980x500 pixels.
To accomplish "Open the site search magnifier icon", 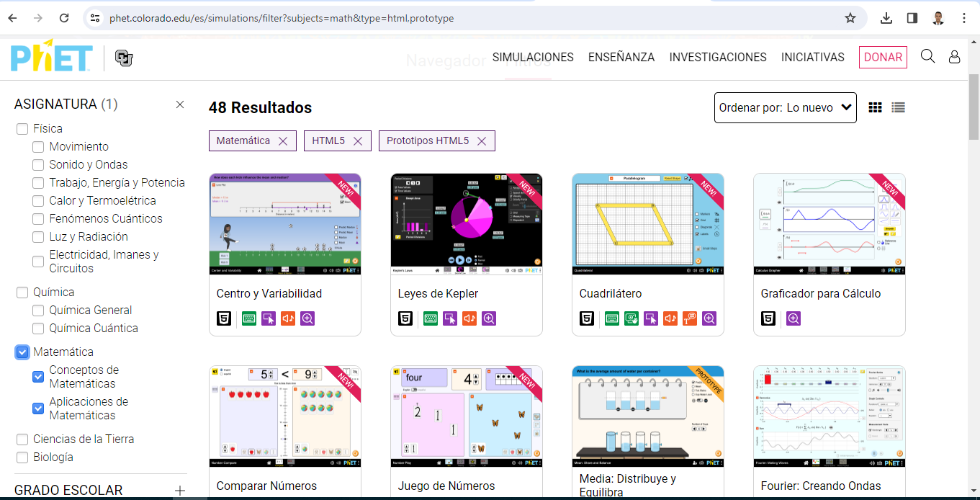I will (927, 56).
